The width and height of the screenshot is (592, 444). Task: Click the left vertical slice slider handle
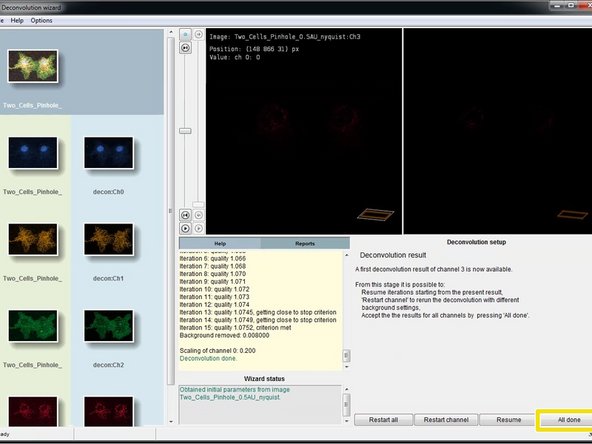[185, 131]
